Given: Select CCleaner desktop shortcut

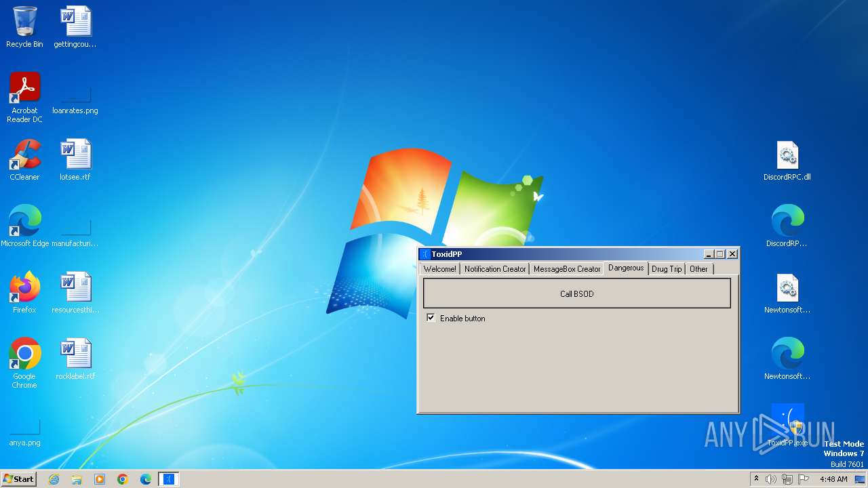Looking at the screenshot, I should tap(24, 160).
